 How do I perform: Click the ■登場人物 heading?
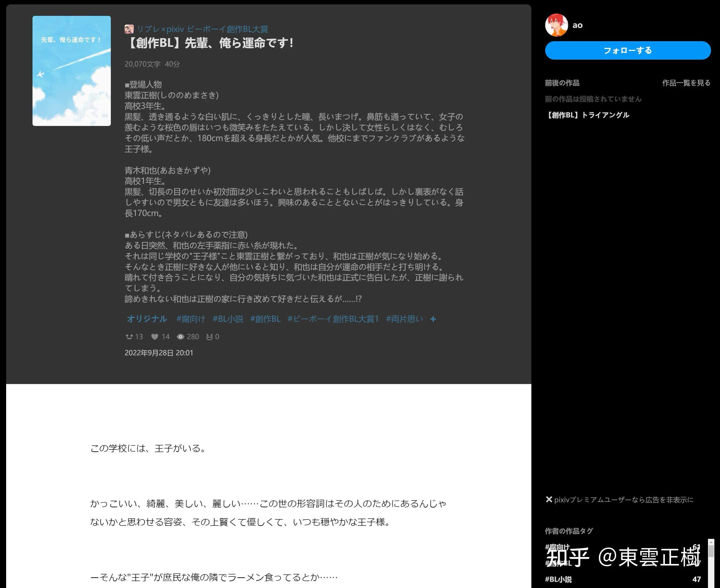coord(143,85)
